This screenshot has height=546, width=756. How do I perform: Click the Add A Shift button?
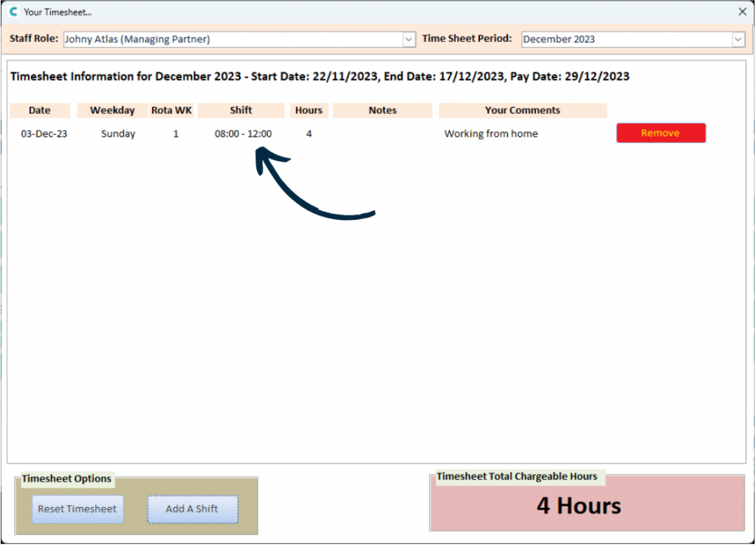click(192, 509)
